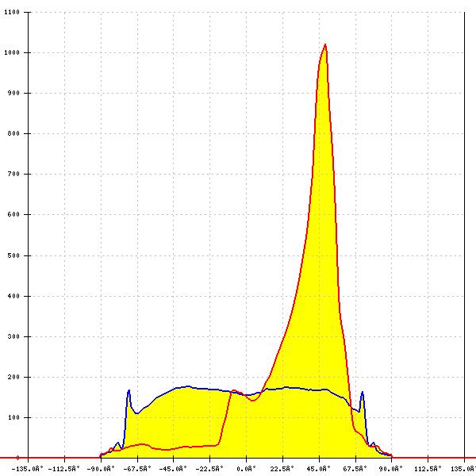Click the 45.0Â° x-axis label
The image size is (476, 476).
318,469
